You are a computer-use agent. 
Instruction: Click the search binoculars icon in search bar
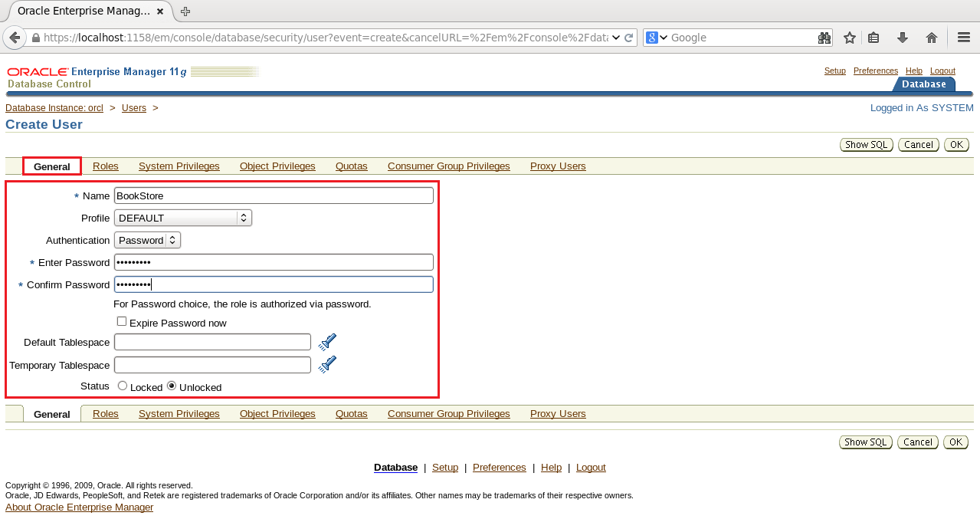(824, 38)
